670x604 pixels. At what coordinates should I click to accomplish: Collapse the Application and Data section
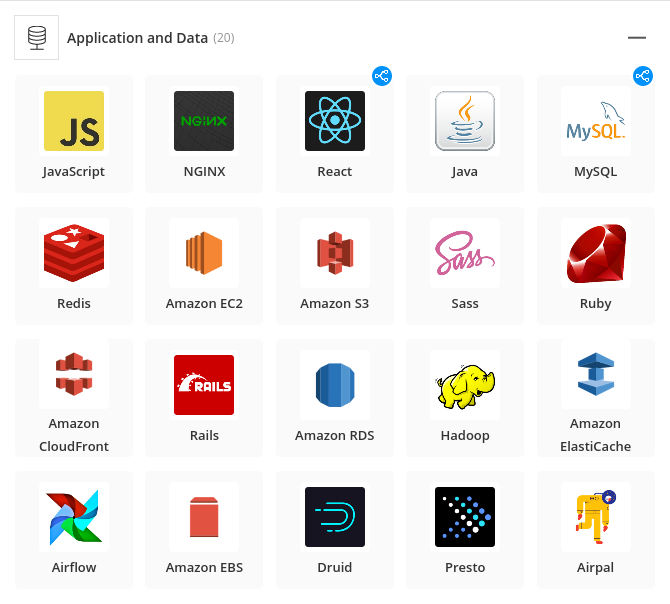point(637,38)
